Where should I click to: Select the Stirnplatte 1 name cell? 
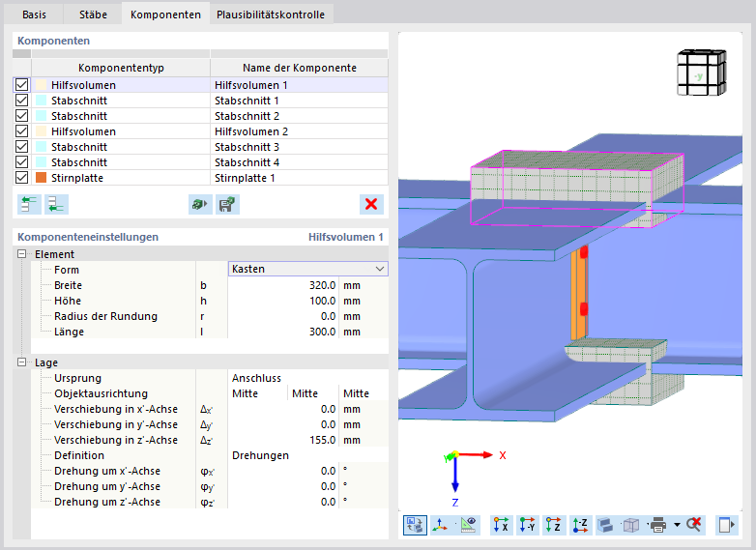(299, 178)
